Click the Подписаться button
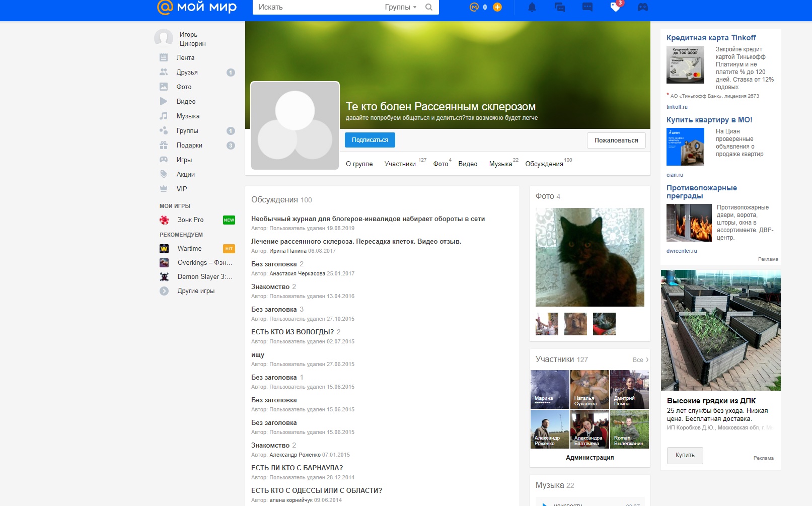This screenshot has height=506, width=812. pos(370,140)
